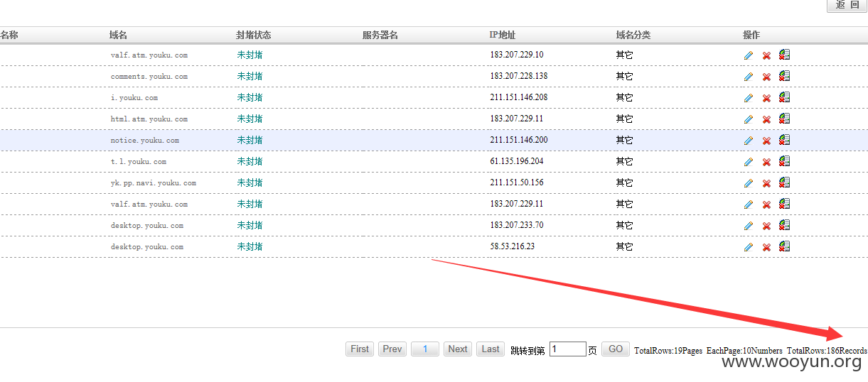
Task: Click server block icon for notice.youku.com
Action: pos(784,140)
